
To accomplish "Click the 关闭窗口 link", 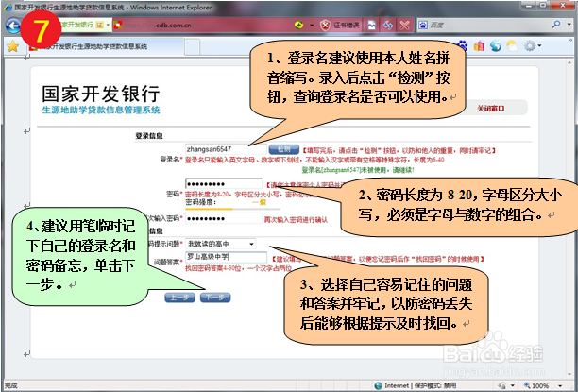I will click(490, 109).
